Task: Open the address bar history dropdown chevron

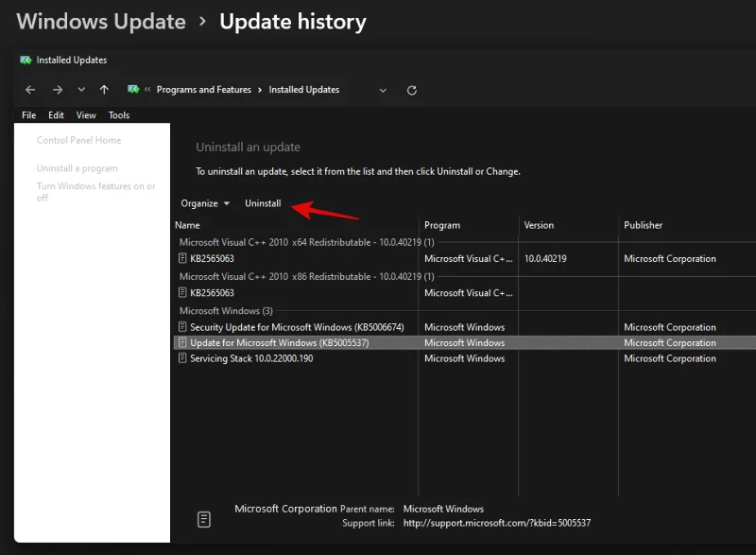Action: click(383, 89)
